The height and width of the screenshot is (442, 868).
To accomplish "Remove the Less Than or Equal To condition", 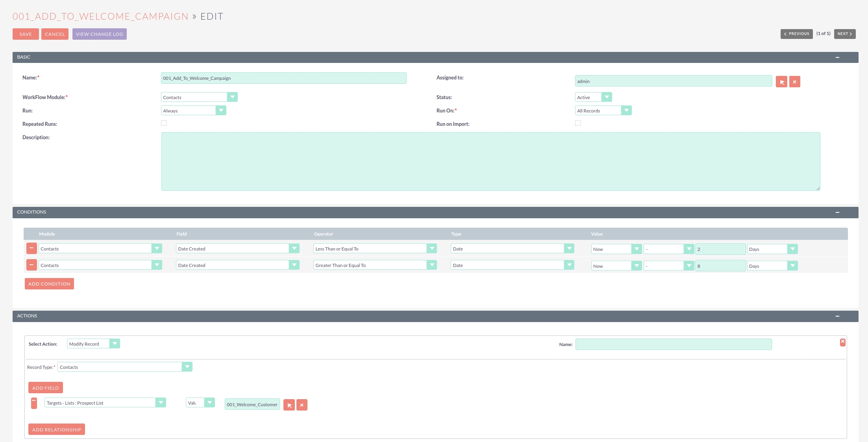I will point(31,249).
